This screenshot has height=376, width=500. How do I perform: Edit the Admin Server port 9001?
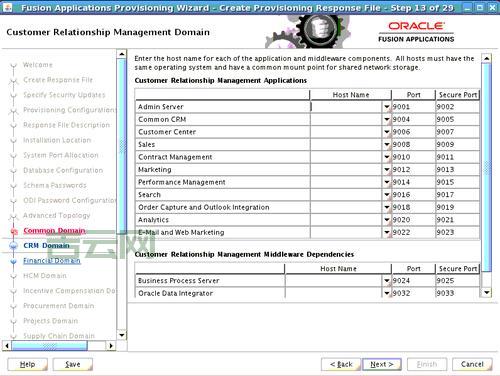pyautogui.click(x=413, y=107)
